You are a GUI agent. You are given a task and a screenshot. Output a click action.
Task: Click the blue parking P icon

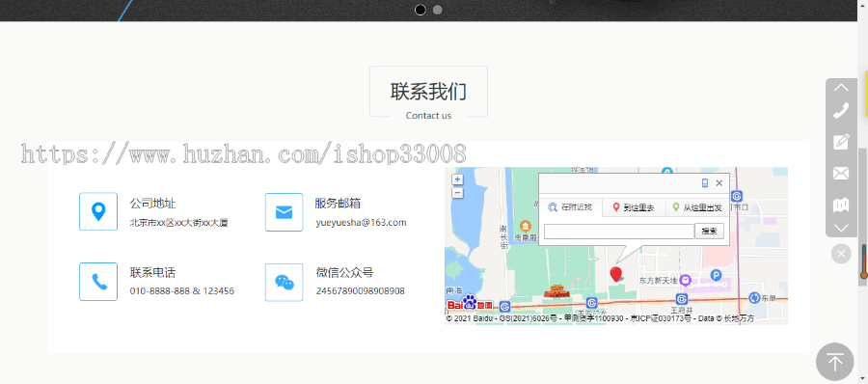click(717, 275)
